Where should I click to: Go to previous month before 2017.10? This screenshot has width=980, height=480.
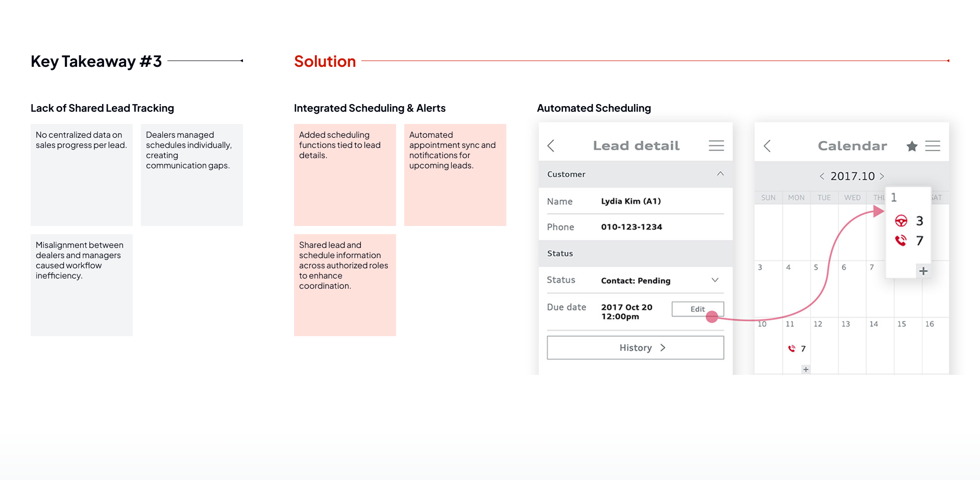(x=822, y=176)
